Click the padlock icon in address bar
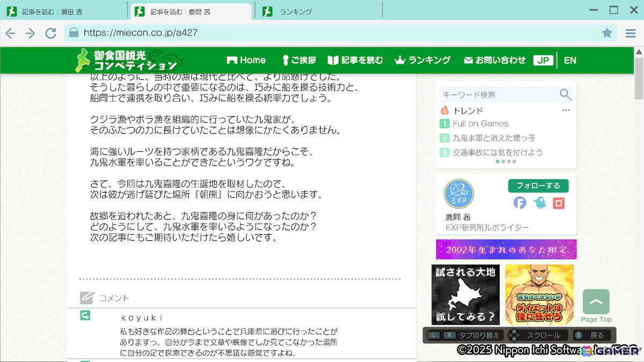This screenshot has width=644, height=362. tap(74, 33)
